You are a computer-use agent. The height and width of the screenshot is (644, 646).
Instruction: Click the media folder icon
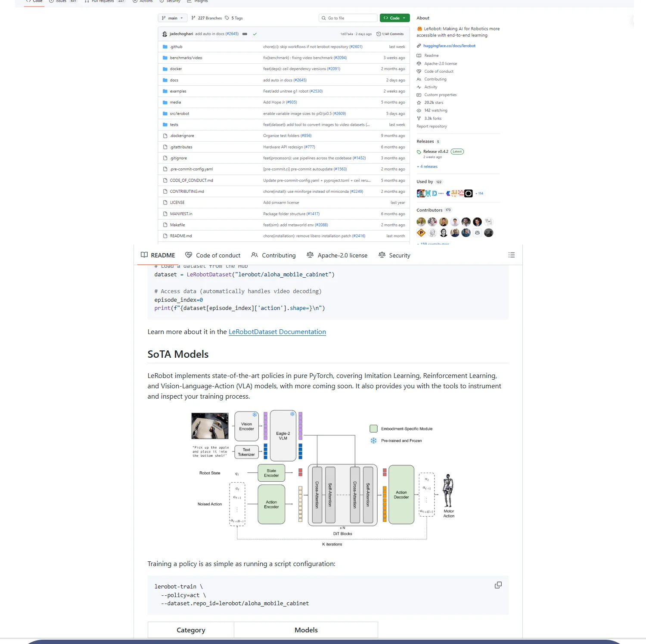pos(165,102)
